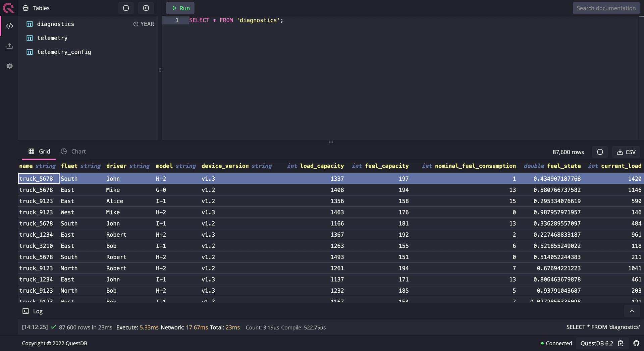
Task: Expand the telemetry table
Action: pos(52,38)
